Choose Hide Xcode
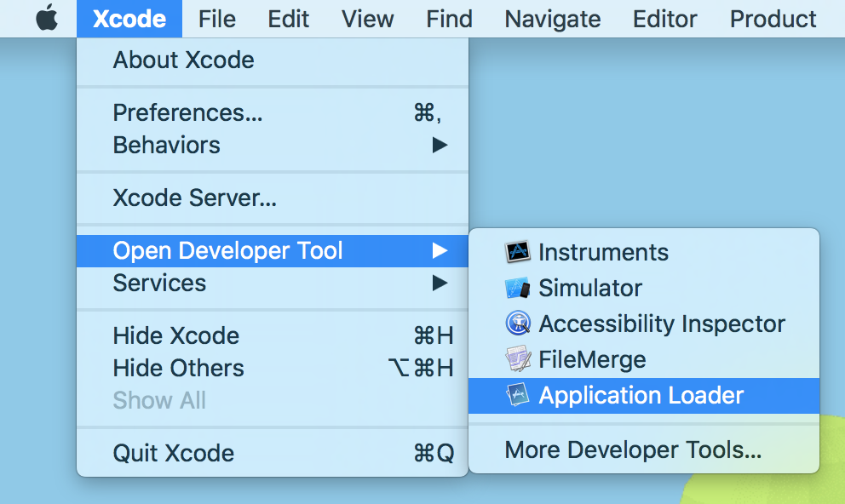 [x=273, y=335]
